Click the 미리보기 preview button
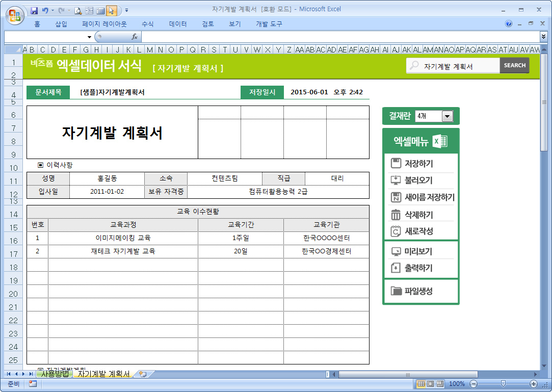The height and width of the screenshot is (392, 552). pos(396,251)
